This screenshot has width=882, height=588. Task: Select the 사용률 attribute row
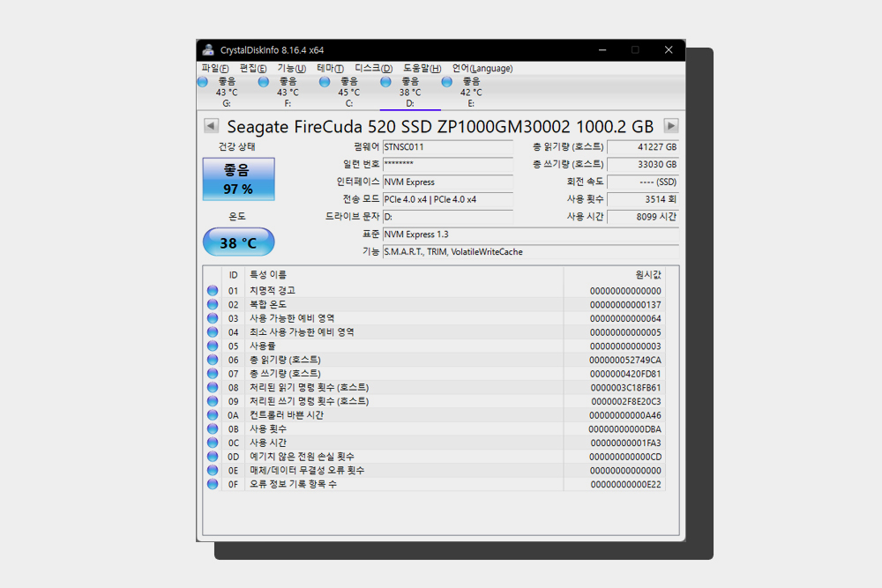(x=434, y=346)
